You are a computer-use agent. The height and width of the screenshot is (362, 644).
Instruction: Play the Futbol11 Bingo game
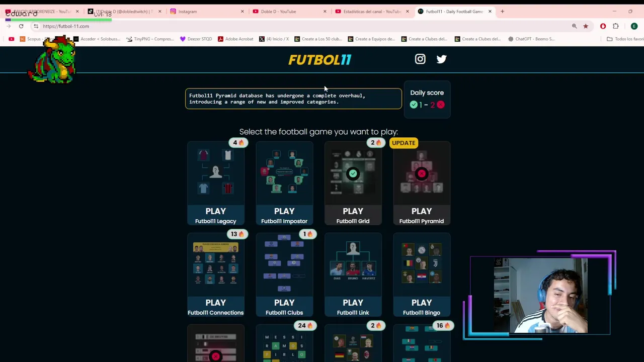coord(422,275)
